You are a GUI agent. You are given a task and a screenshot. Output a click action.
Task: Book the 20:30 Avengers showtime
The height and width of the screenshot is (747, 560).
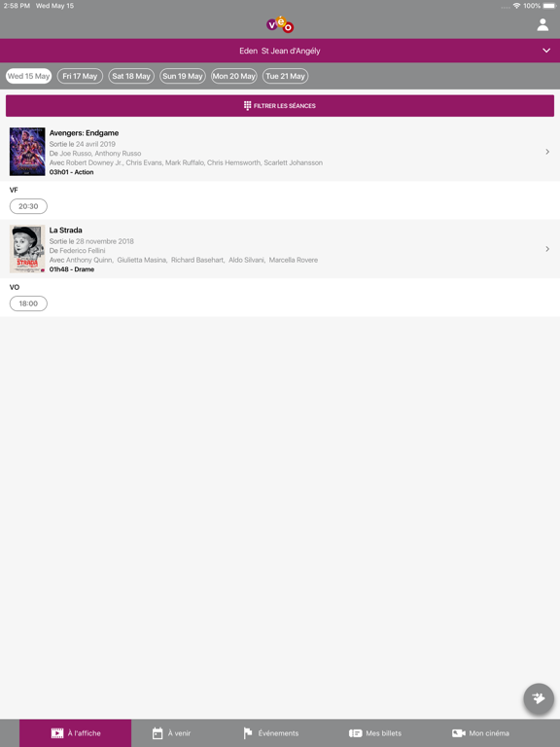(28, 206)
